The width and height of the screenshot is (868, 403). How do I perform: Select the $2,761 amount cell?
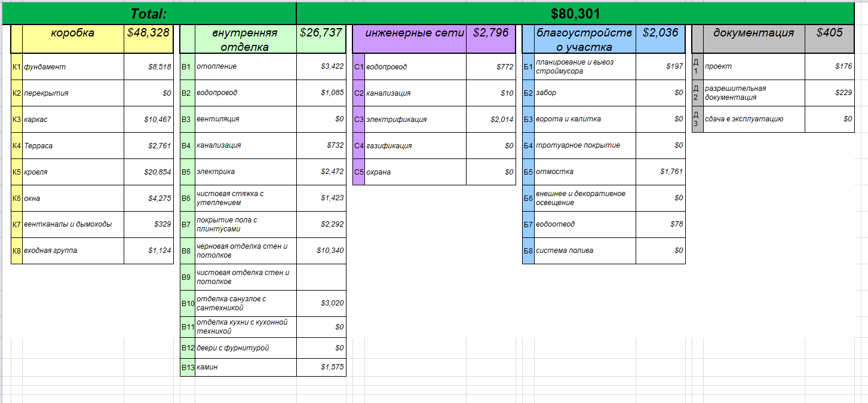(149, 146)
